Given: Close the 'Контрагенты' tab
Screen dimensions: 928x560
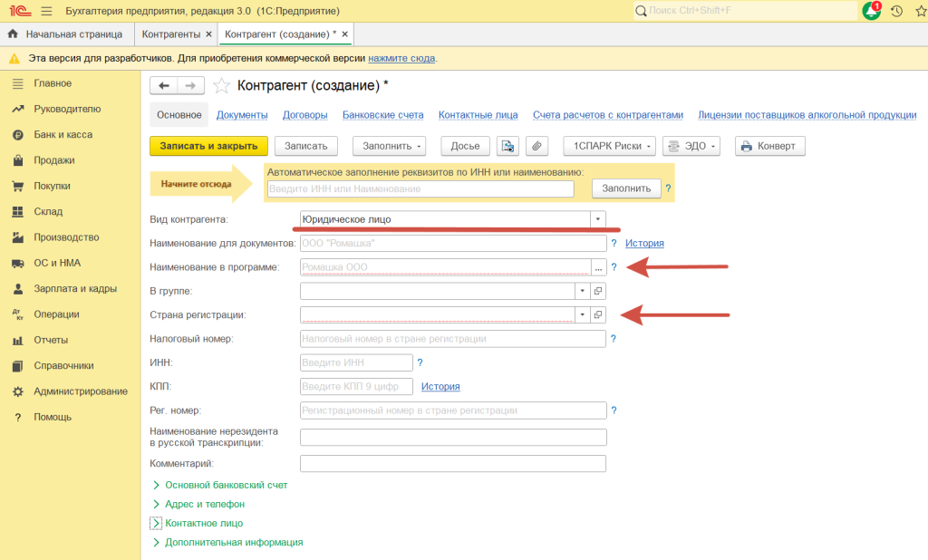Looking at the screenshot, I should click(x=209, y=34).
